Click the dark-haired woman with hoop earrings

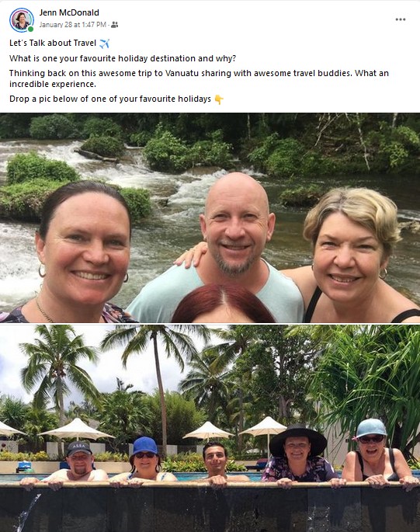click(x=83, y=249)
